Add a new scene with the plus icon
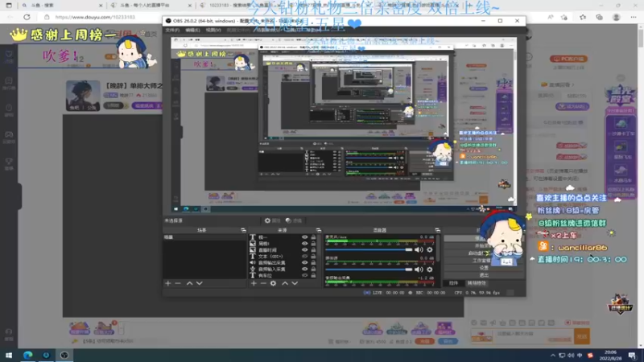Screen dimensions: 644x362 point(168,283)
